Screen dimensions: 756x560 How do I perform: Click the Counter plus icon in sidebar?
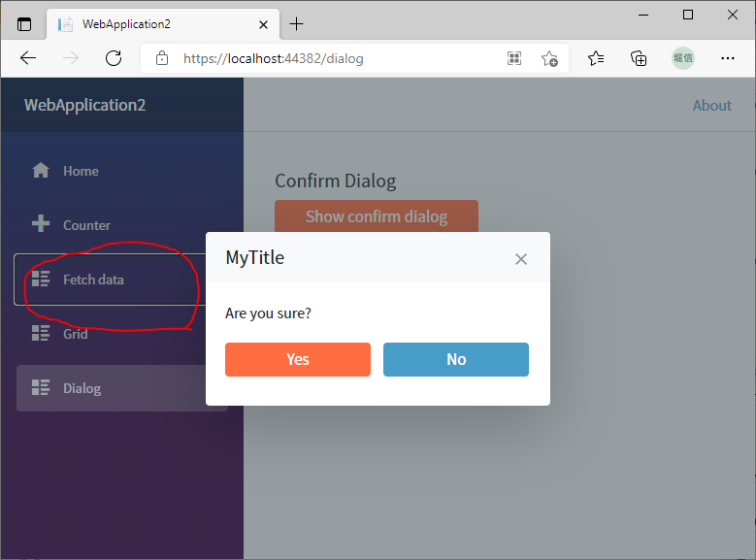pyautogui.click(x=41, y=225)
